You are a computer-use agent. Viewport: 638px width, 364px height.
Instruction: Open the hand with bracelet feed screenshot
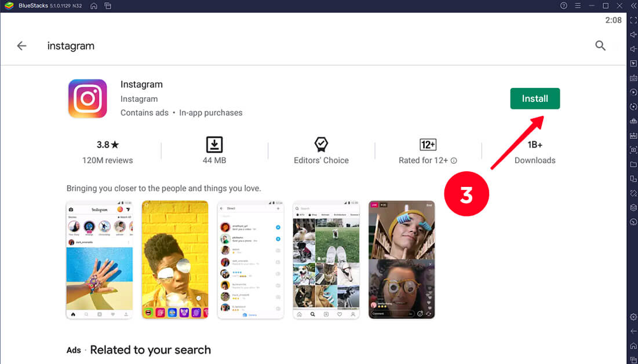pos(99,259)
